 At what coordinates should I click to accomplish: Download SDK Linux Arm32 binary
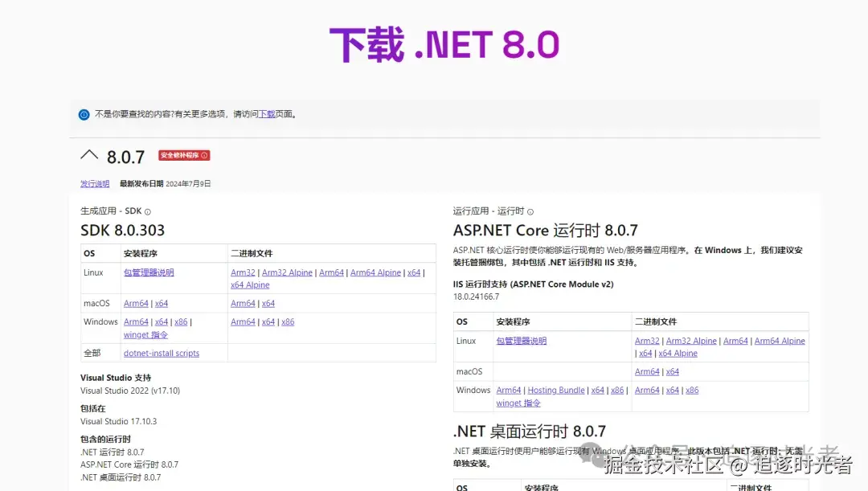click(243, 272)
